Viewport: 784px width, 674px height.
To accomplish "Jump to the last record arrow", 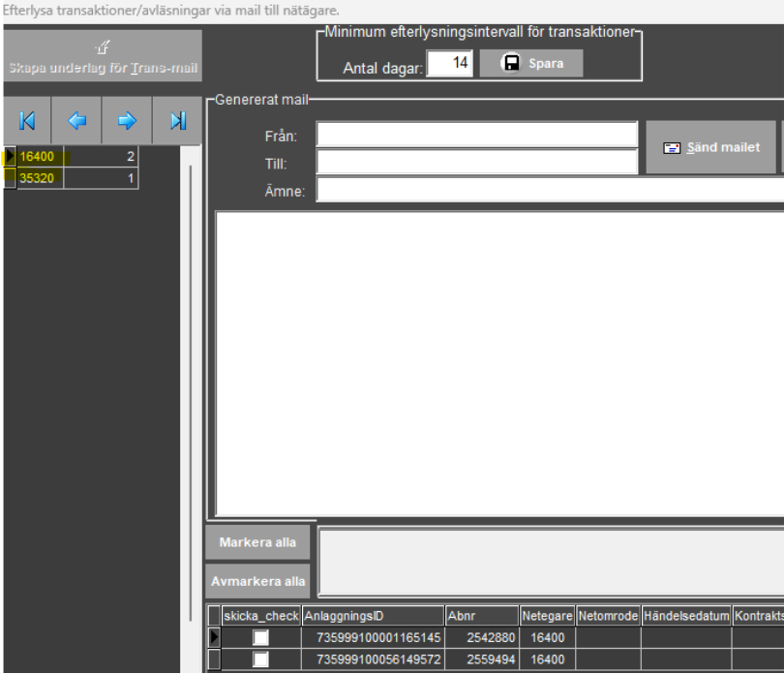I will (177, 121).
